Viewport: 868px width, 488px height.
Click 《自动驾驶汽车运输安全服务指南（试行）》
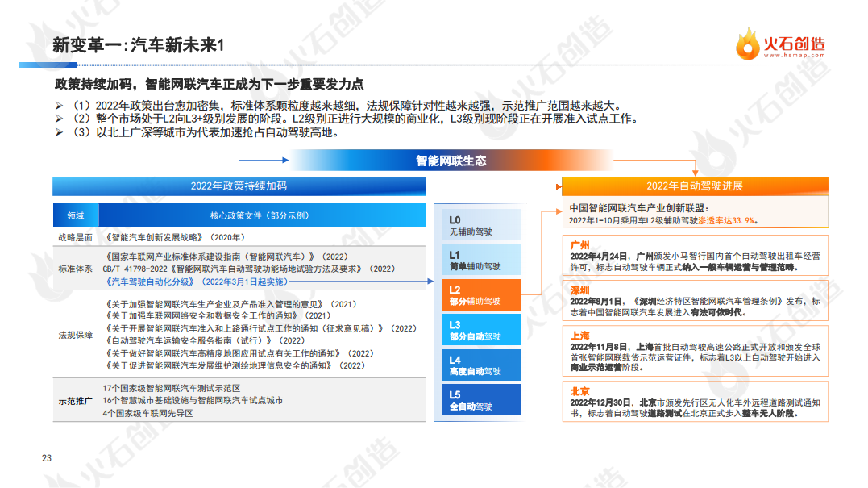(204, 340)
